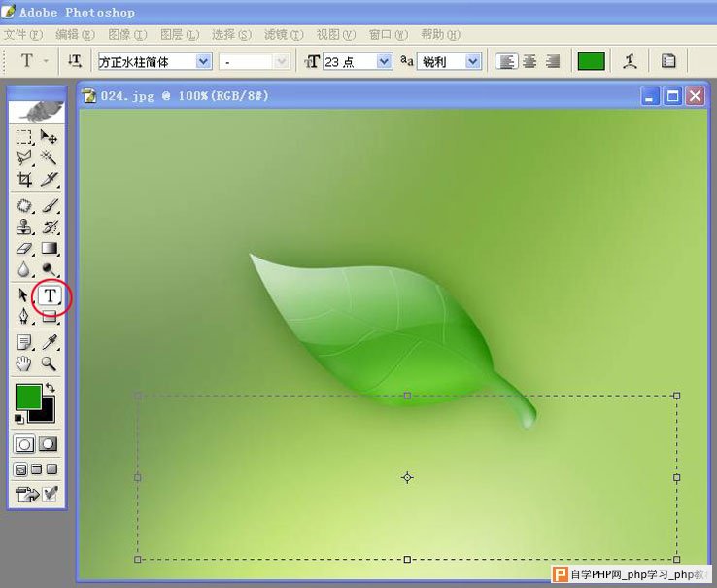Activate the Zoom magnifier tool

point(49,363)
